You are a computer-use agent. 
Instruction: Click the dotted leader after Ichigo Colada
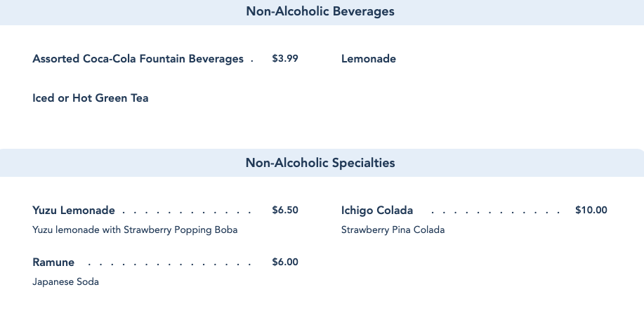tap(495, 212)
